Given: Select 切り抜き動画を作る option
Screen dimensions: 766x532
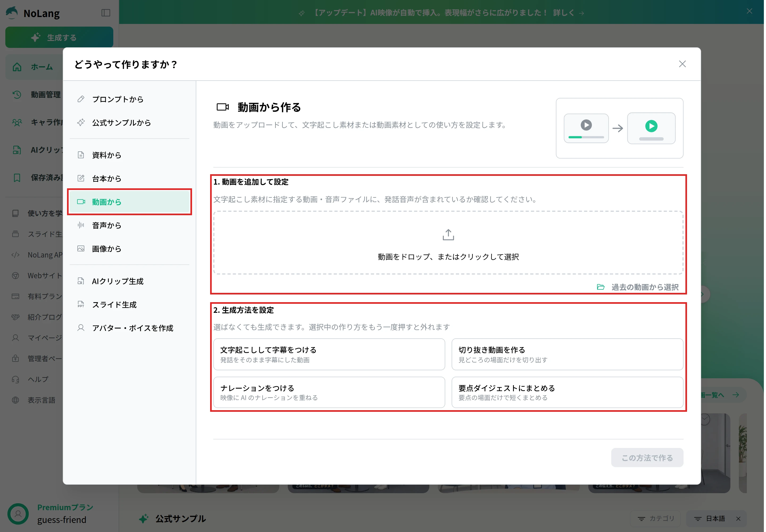Looking at the screenshot, I should (567, 354).
